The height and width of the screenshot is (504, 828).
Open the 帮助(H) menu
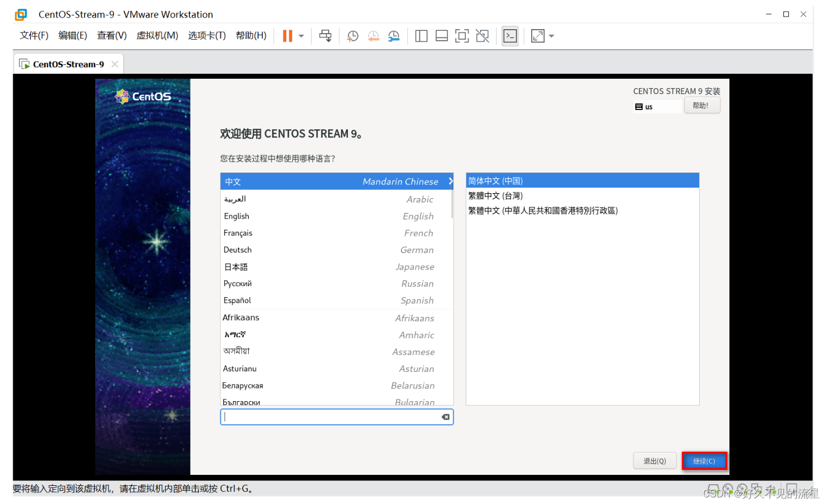[251, 36]
